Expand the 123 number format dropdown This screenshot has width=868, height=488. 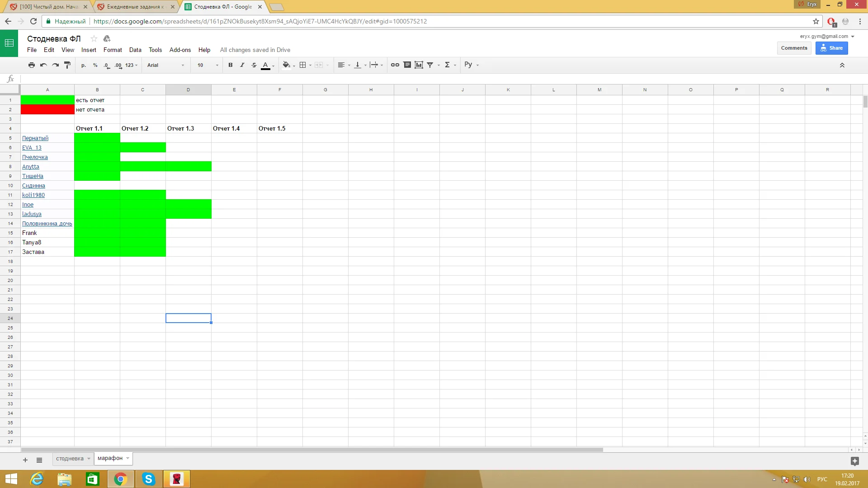[131, 65]
